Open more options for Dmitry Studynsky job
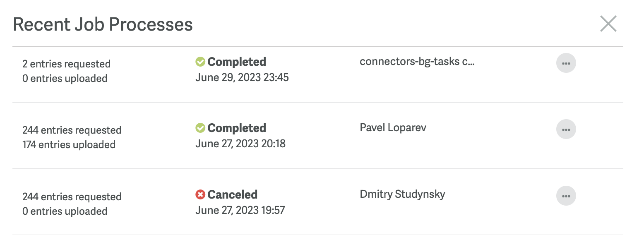This screenshot has height=235, width=644. click(566, 196)
